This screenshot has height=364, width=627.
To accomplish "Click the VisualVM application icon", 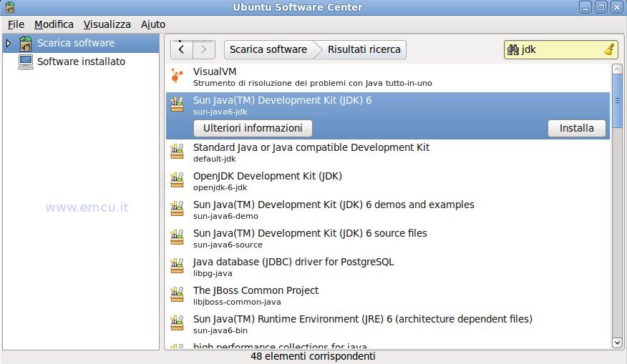I will [x=177, y=76].
